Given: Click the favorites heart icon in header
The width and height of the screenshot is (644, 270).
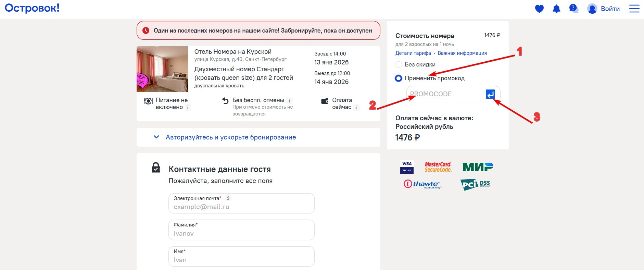Looking at the screenshot, I should coord(539,9).
